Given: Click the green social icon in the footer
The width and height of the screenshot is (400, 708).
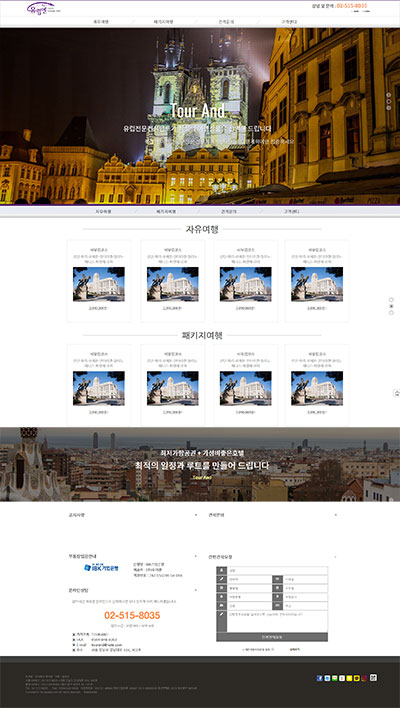Looking at the screenshot, I should coord(335,678).
